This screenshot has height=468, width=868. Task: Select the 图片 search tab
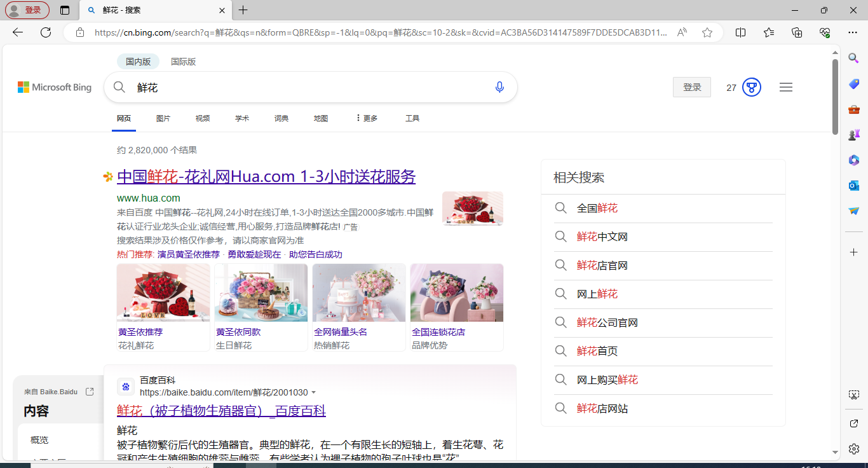(163, 118)
